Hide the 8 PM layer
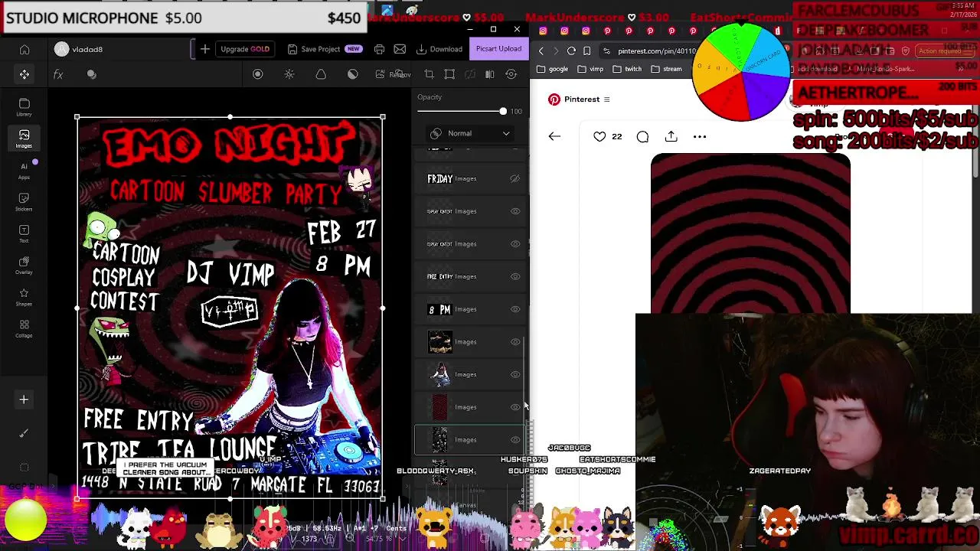980x551 pixels. pyautogui.click(x=515, y=309)
